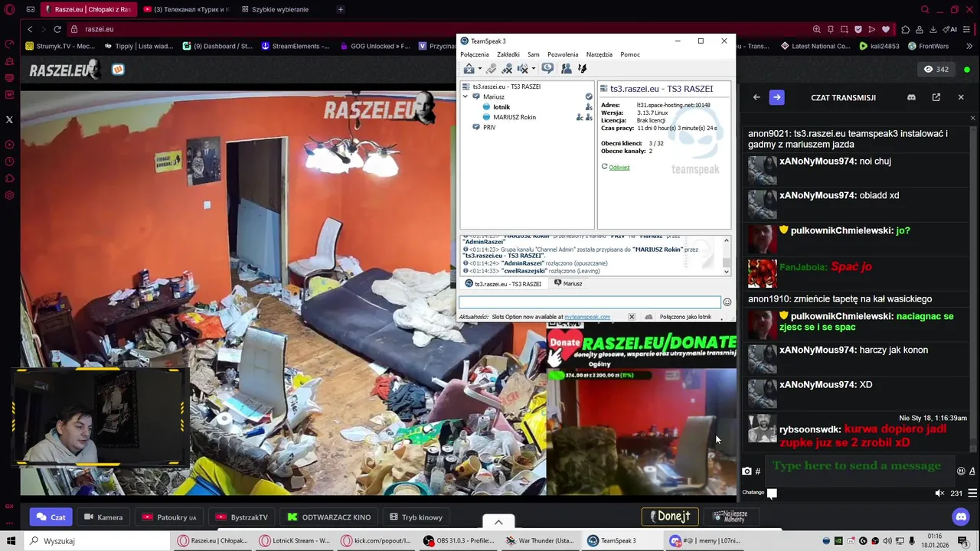Open the TeamSpeak emoji picker
980x551 pixels.
coord(727,302)
